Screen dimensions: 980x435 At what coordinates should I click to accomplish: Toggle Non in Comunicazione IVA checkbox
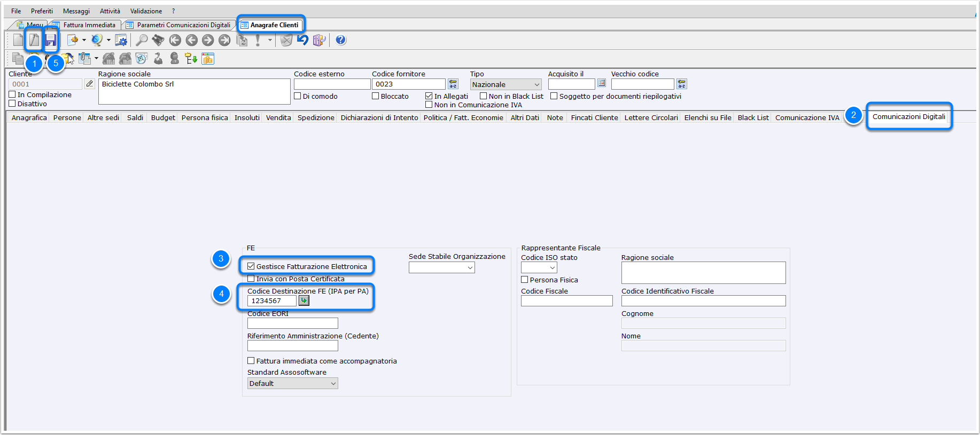429,105
